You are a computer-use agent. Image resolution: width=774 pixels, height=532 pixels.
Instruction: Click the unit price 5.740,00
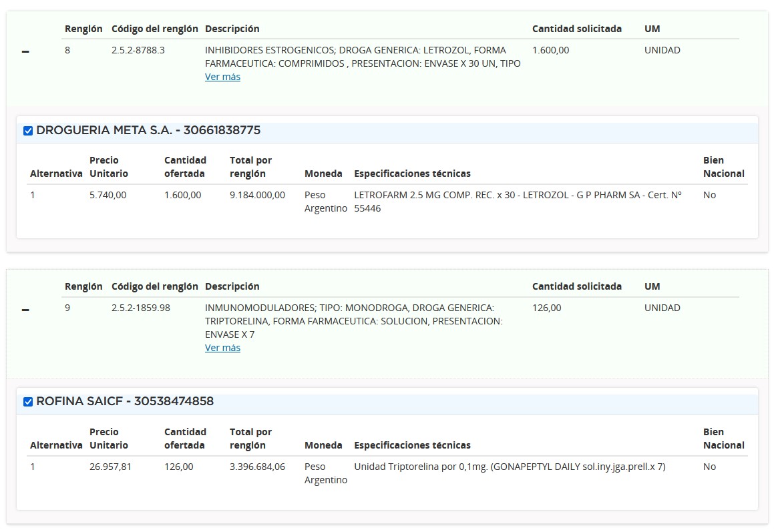[108, 195]
